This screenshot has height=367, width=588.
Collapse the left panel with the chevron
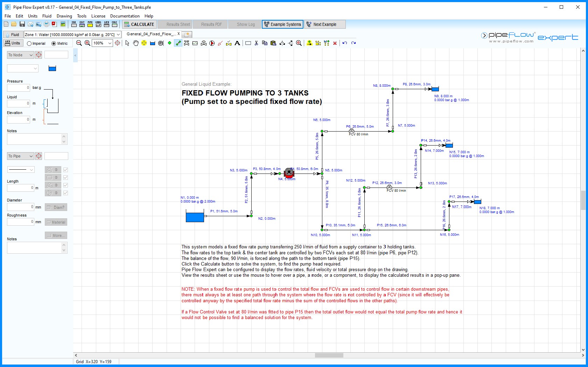(75, 55)
